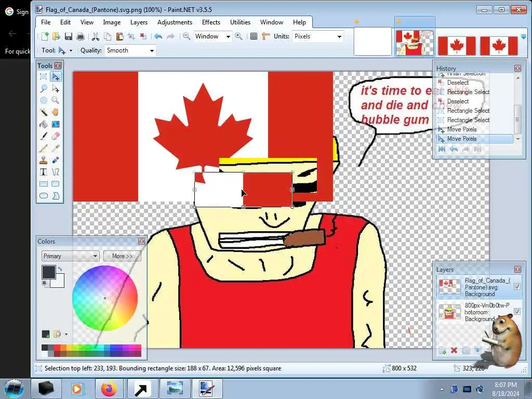
Task: Click the Print toolbar icon
Action: [x=81, y=36]
